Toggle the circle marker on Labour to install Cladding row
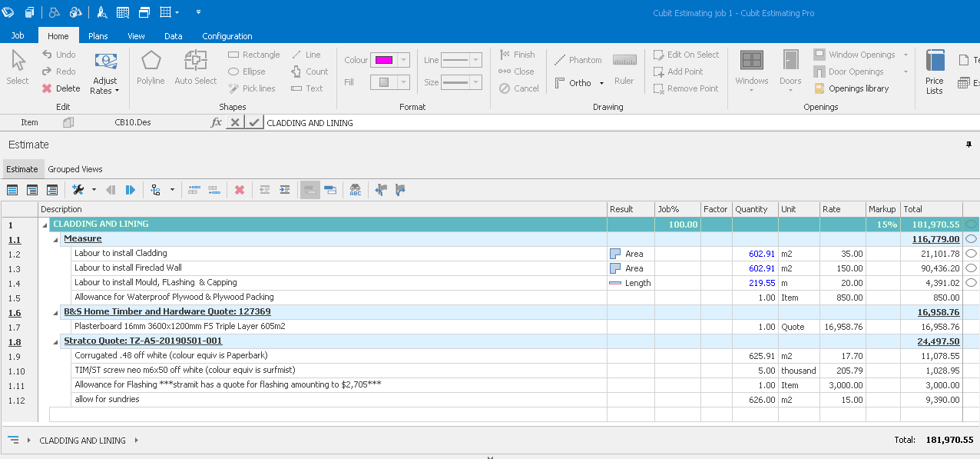This screenshot has height=459, width=980. (971, 254)
